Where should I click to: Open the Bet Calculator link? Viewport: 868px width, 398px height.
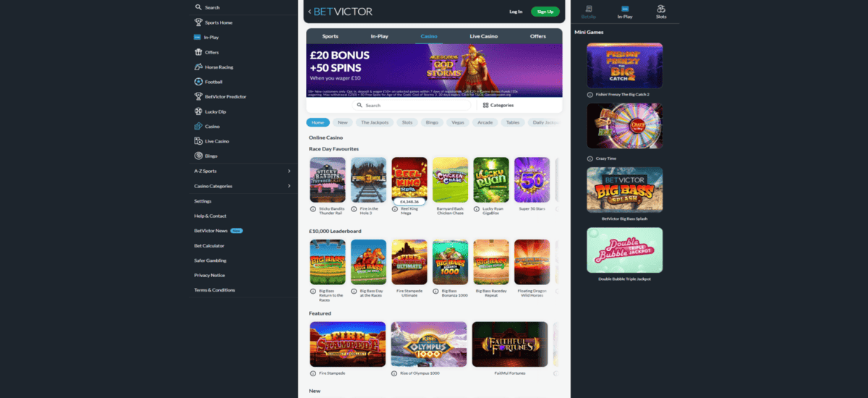(209, 245)
